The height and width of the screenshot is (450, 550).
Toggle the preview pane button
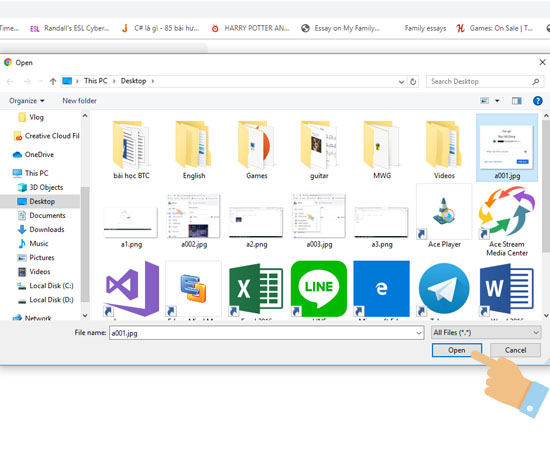coord(517,101)
